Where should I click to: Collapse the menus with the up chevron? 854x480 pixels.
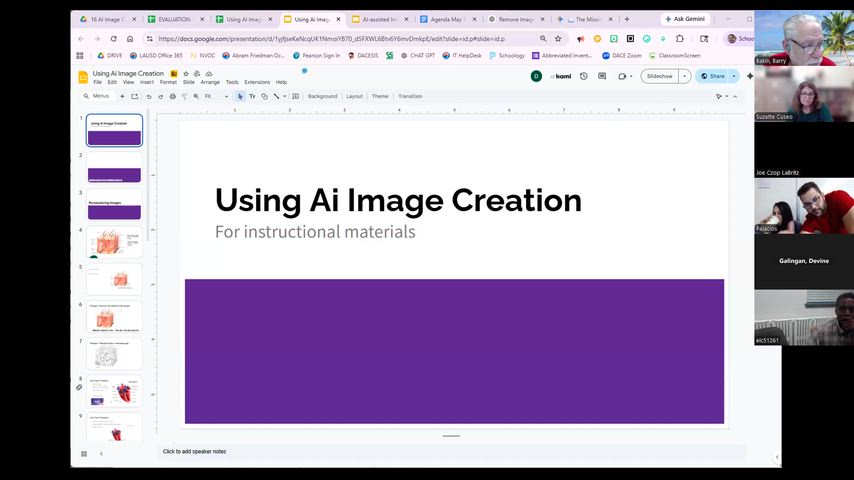tap(735, 96)
